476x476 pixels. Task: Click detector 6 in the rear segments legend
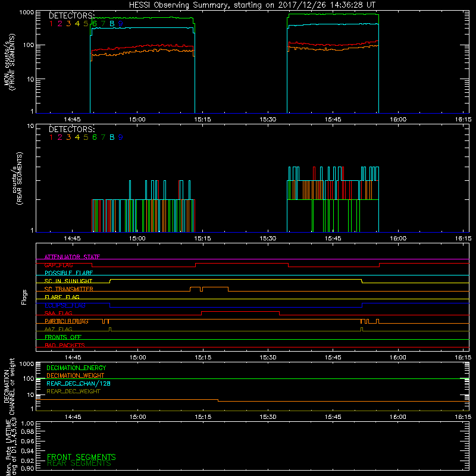pyautogui.click(x=95, y=137)
